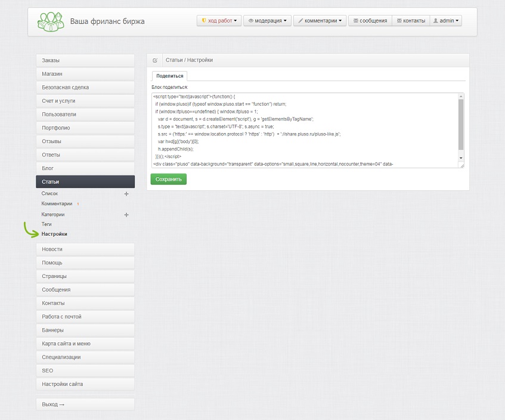Open the Магазин sidebar section
This screenshot has height=420, width=505.
[x=85, y=74]
